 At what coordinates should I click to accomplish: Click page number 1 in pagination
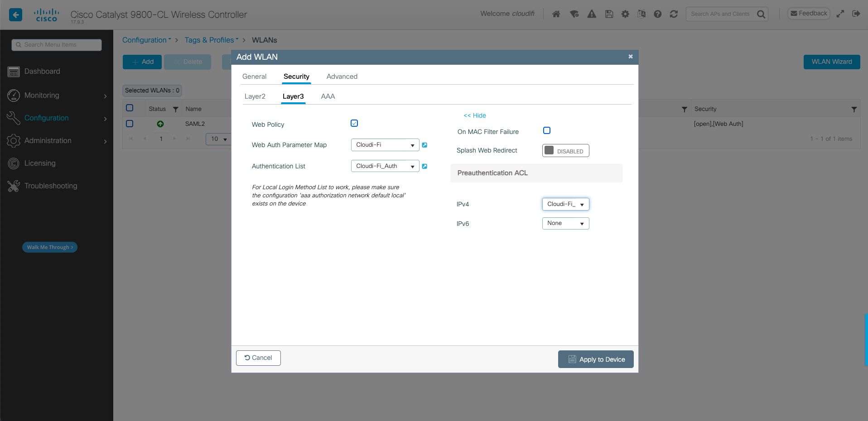coord(161,139)
